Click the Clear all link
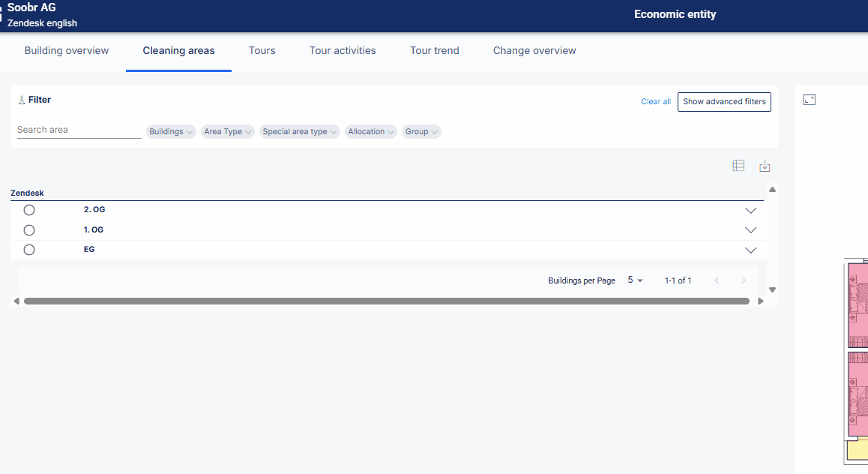The image size is (868, 474). [656, 101]
